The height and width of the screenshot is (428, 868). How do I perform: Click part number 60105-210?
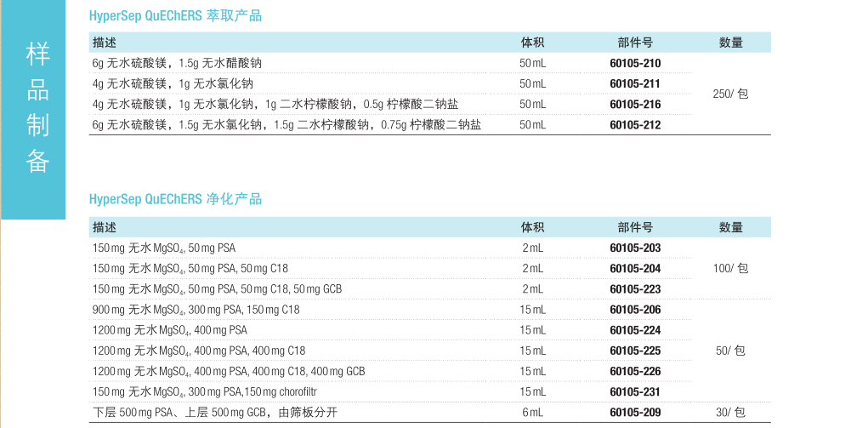[635, 63]
